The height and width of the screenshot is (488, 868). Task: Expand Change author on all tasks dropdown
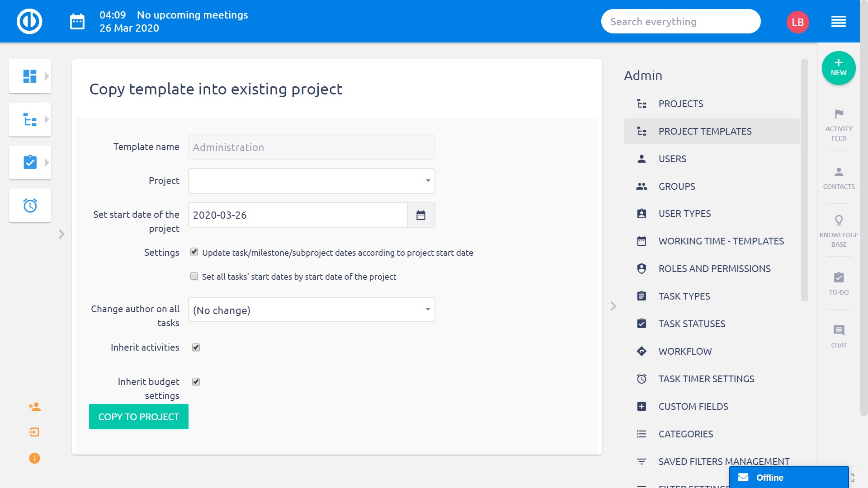pyautogui.click(x=311, y=310)
